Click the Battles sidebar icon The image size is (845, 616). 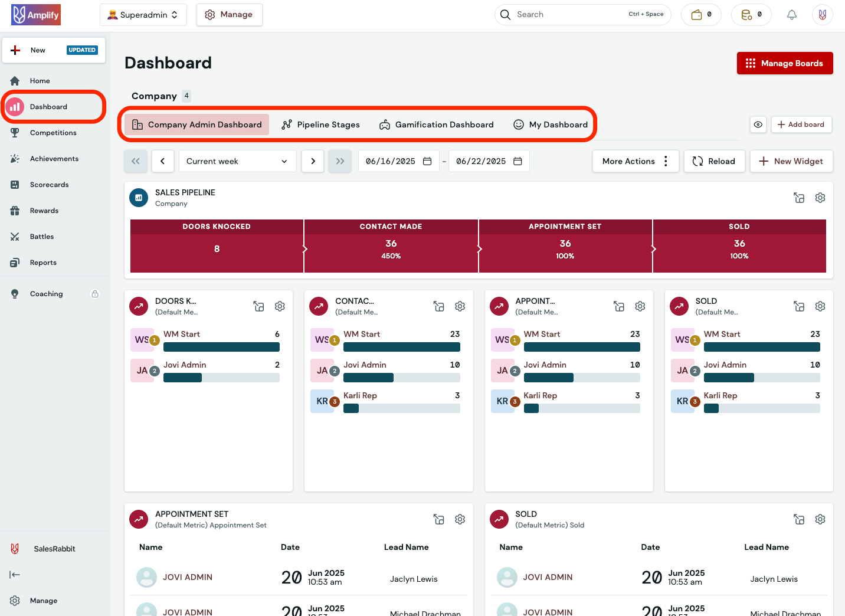coord(15,236)
